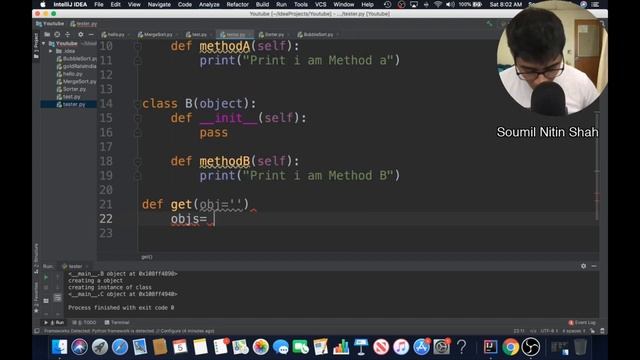640x360 pixels.
Task: Open Run panel gear settings
Action: pos(583,266)
